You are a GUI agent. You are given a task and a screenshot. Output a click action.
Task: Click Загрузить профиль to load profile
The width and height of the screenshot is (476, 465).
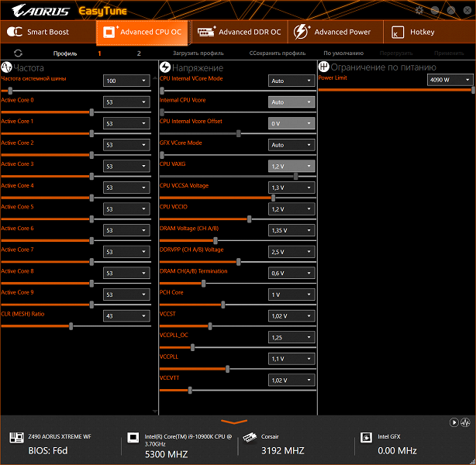click(198, 53)
